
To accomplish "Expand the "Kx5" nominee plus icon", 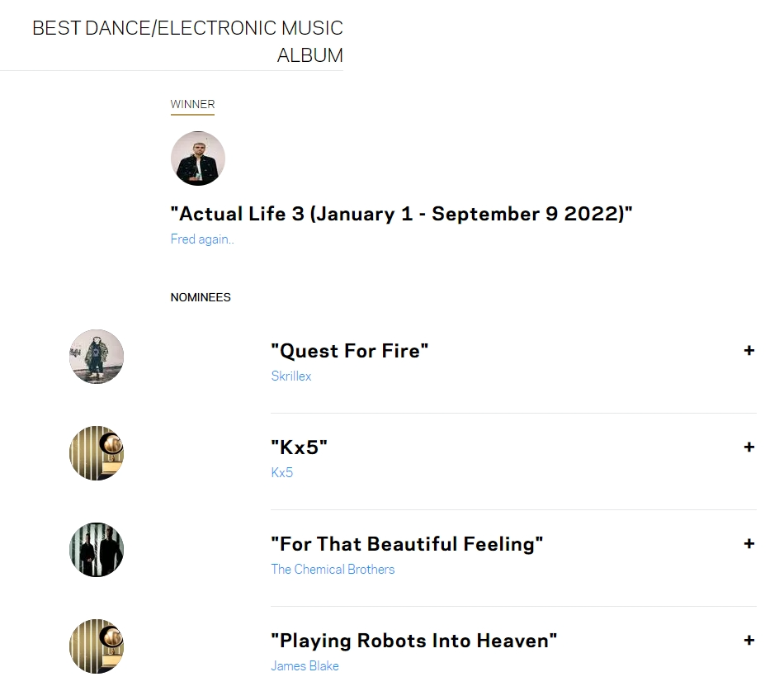I will 749,447.
